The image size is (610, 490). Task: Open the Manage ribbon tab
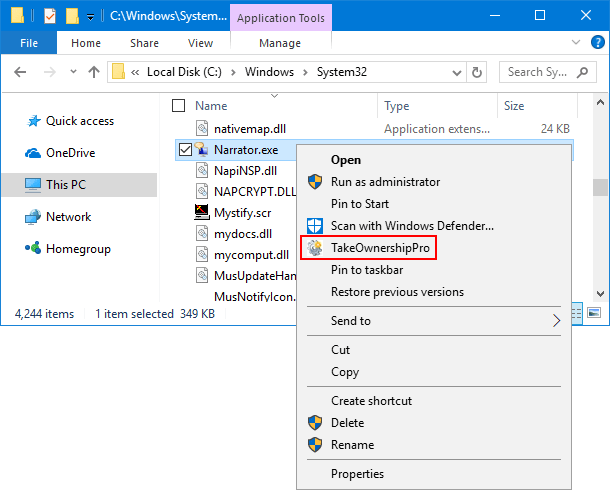click(x=280, y=43)
